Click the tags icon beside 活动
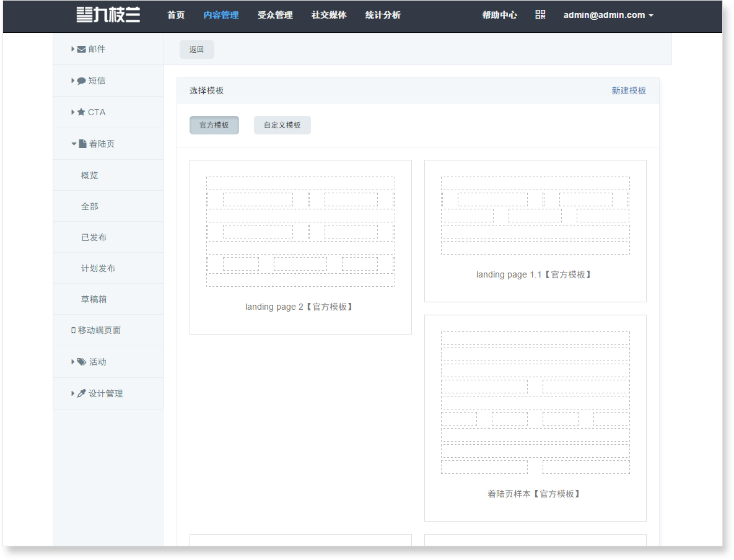The width and height of the screenshot is (734, 560). 82,362
